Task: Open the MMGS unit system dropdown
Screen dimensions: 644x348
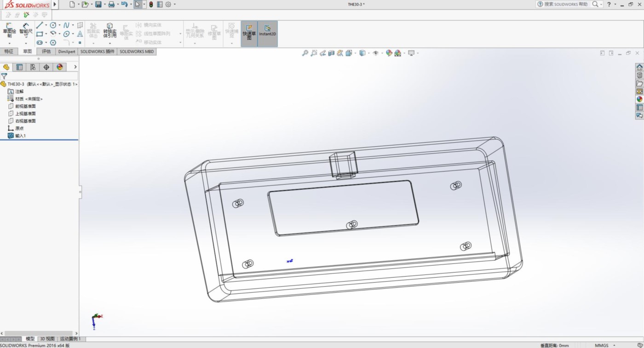Action: tap(614, 345)
